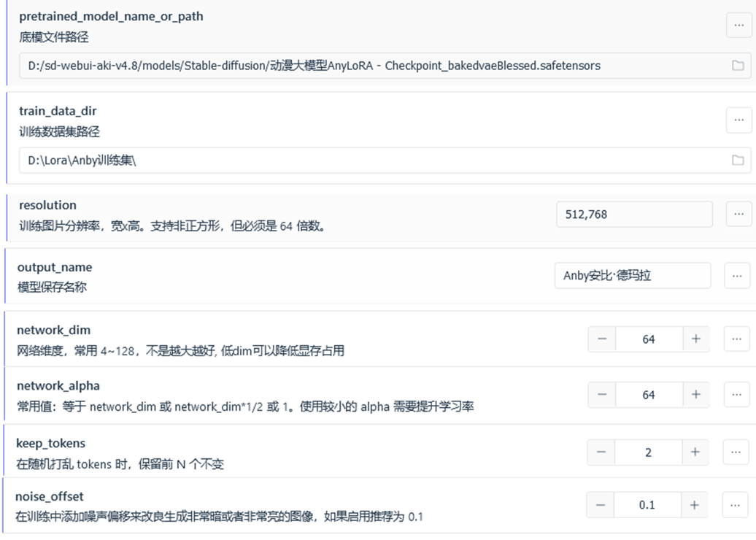Increase network_dim value with plus button

(695, 339)
